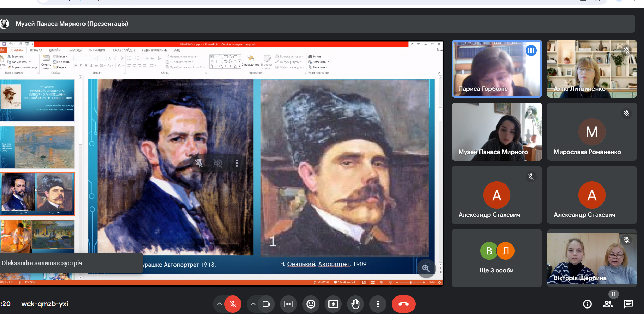Open АНИМАЦИЯ ribbon tab
Image resolution: width=644 pixels, height=314 pixels.
pos(97,50)
